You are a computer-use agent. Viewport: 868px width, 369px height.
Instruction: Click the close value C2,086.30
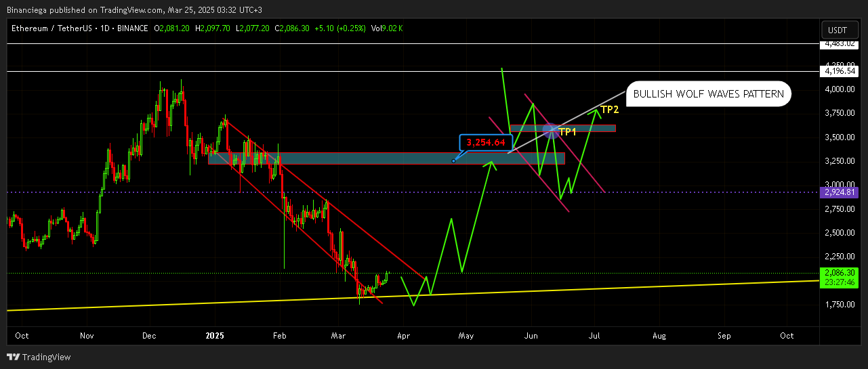point(291,28)
